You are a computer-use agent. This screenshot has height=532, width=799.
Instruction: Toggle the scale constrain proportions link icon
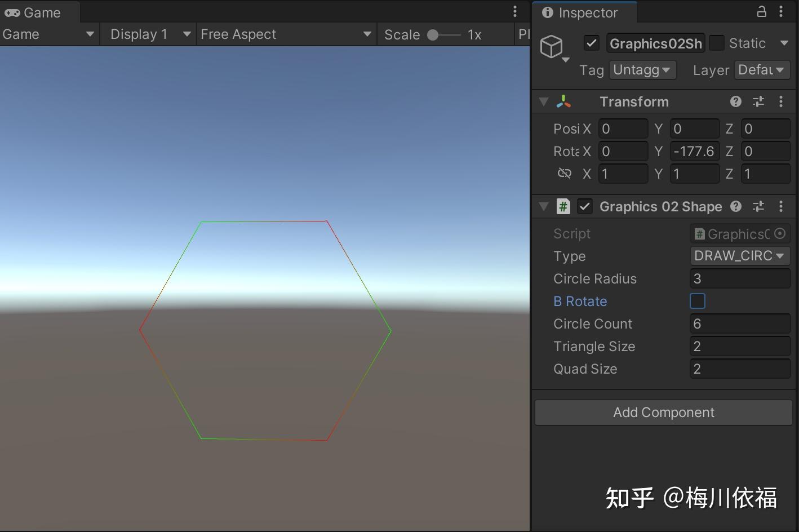[564, 174]
